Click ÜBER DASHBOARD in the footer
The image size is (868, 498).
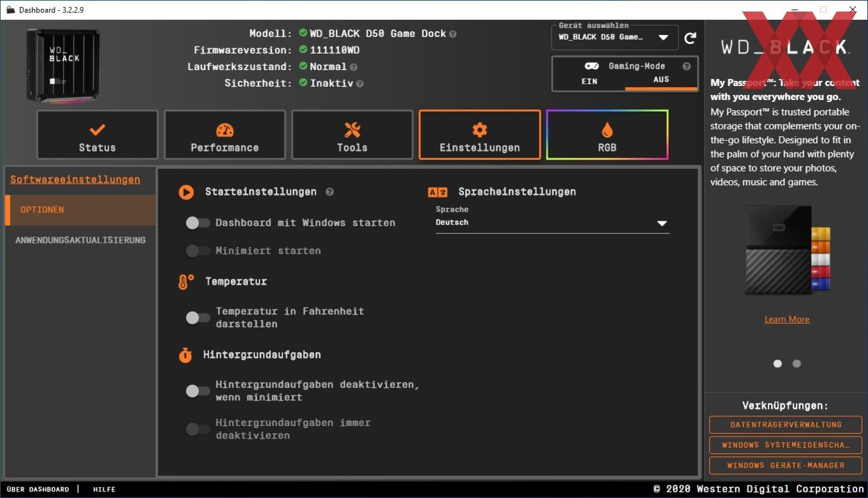pos(38,490)
